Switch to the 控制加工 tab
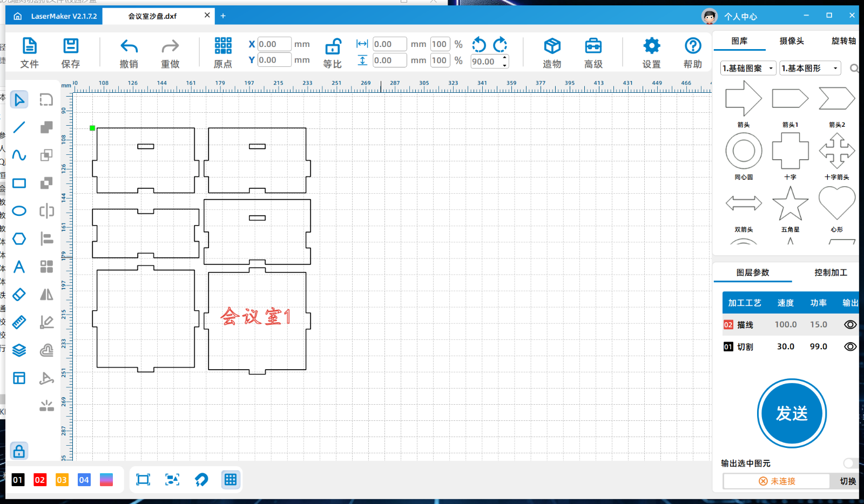The height and width of the screenshot is (504, 864). coord(831,273)
